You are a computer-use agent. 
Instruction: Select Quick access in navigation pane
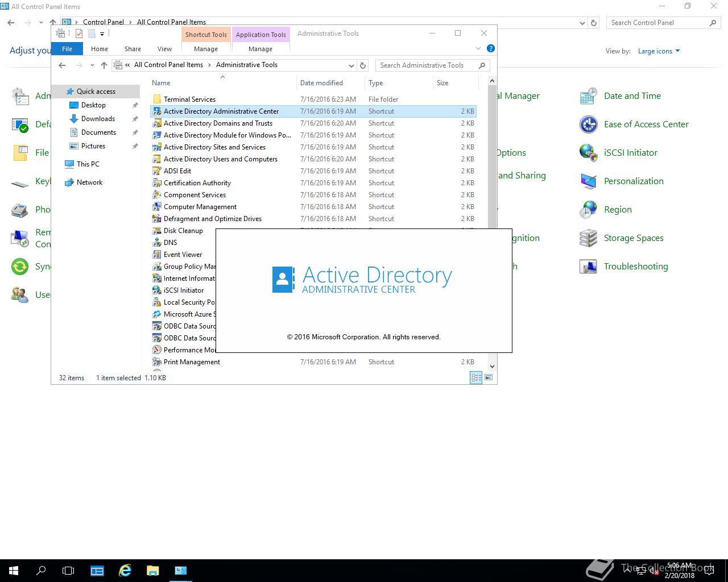click(96, 92)
